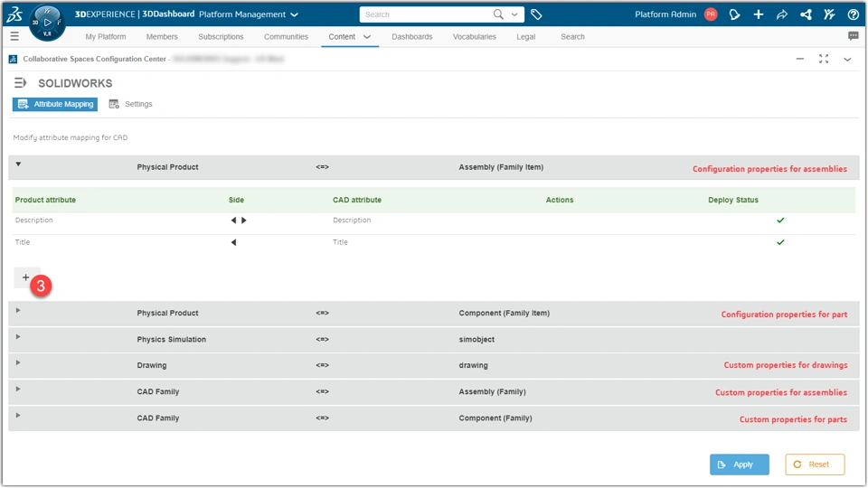The image size is (868, 488).
Task: Expand the Platform Management dropdown
Action: pos(295,15)
